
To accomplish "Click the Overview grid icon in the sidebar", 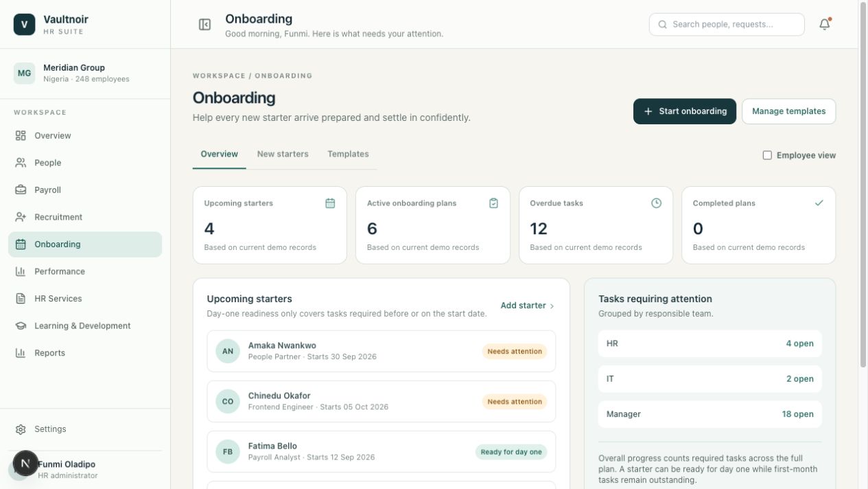I will 21,136.
